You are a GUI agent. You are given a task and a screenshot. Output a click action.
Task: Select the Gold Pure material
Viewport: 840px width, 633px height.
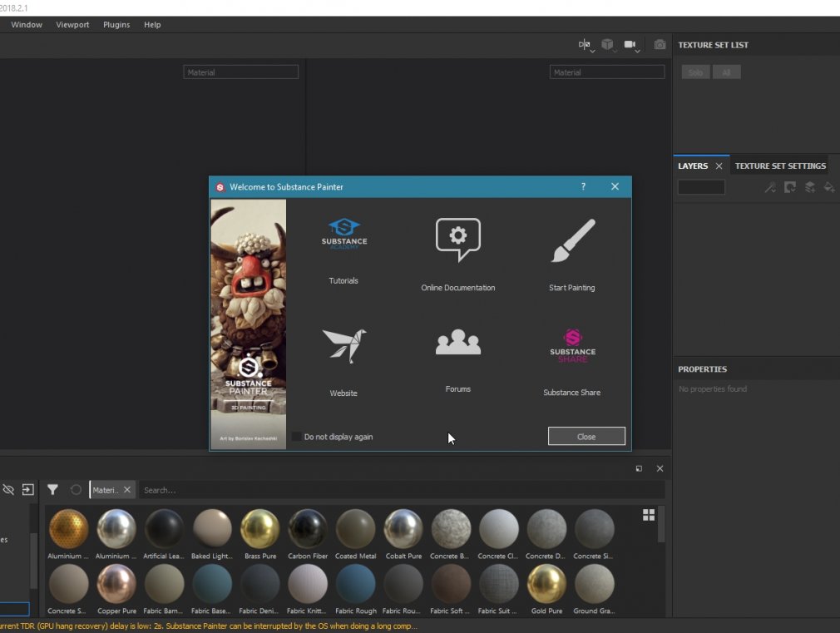tap(547, 589)
